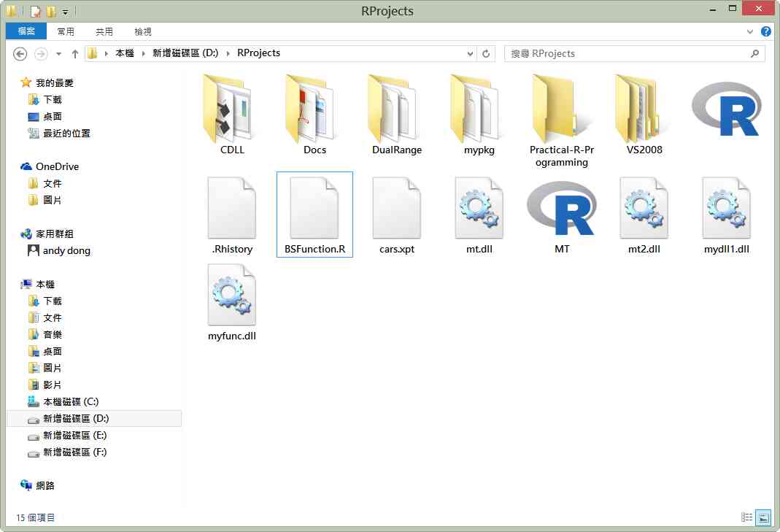Open the recent locations dropdown arrow
This screenshot has width=780, height=532.
click(x=58, y=53)
